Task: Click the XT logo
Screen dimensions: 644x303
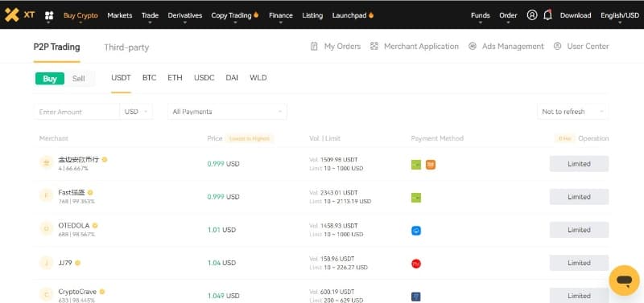Action: coord(19,14)
